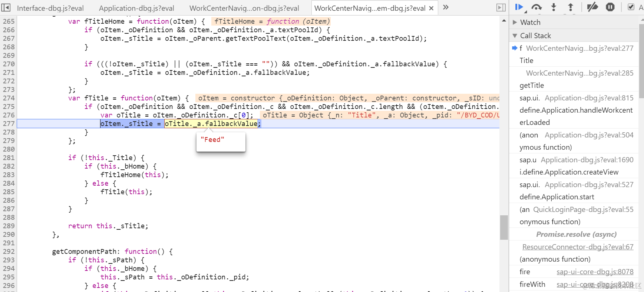
Task: Click fTitle(this); call on line 285
Action: (126, 192)
